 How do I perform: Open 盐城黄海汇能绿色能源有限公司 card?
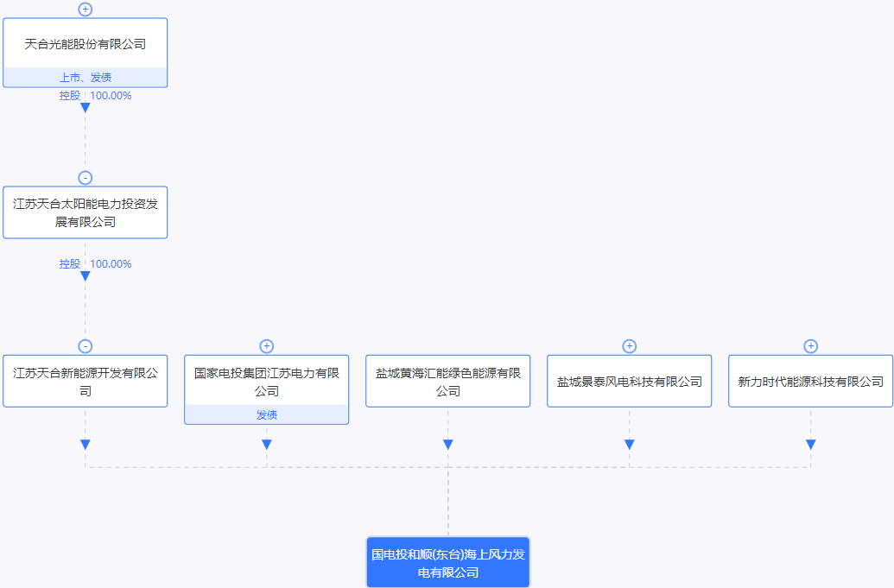447,381
